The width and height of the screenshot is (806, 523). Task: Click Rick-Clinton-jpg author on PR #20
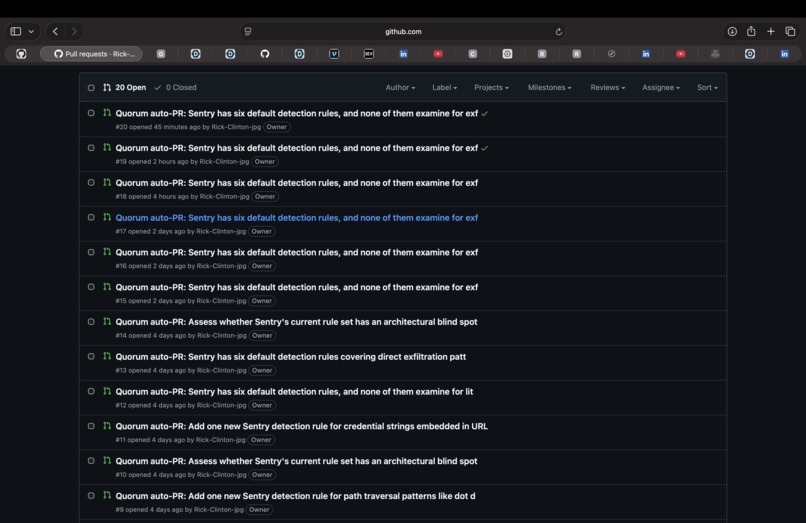pos(236,127)
